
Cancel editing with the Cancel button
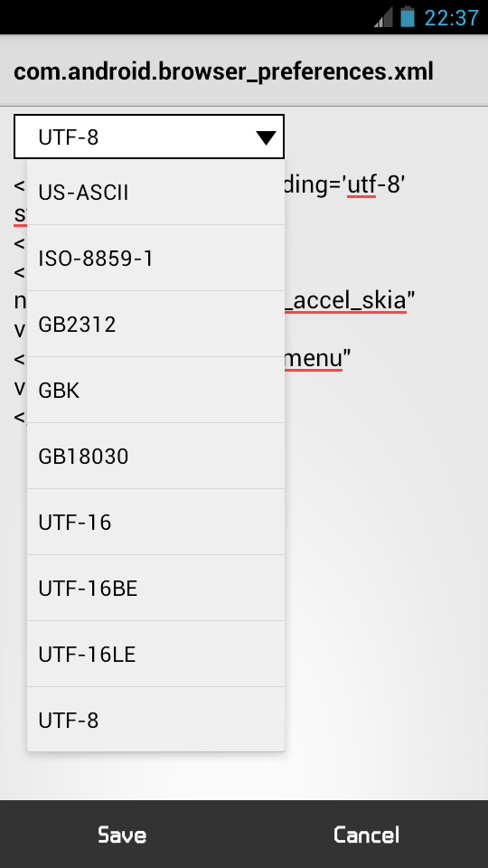tap(366, 835)
